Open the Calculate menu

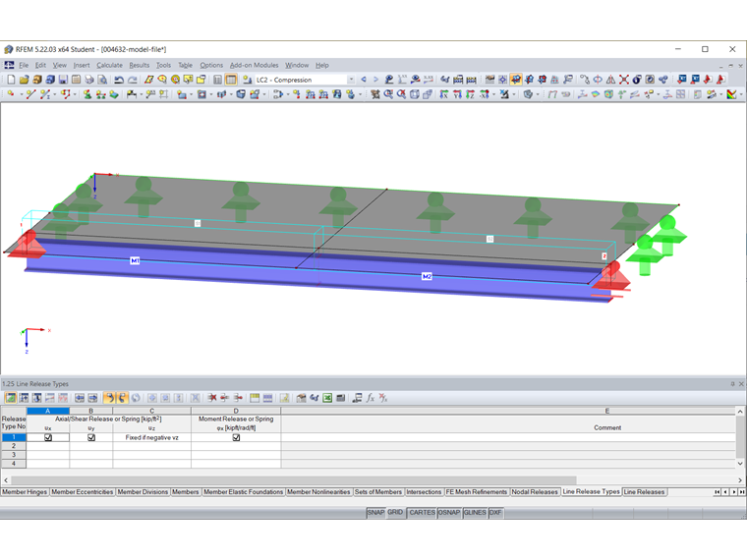point(109,65)
